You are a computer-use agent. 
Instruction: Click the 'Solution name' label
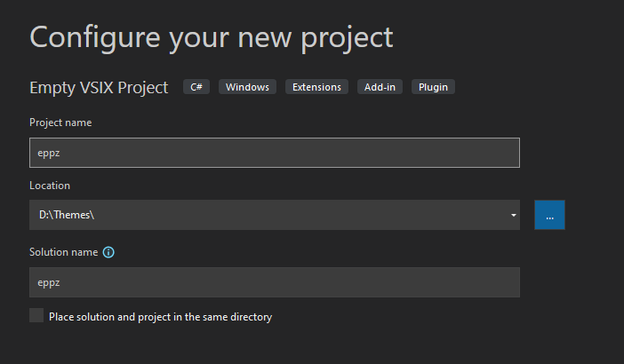(63, 252)
